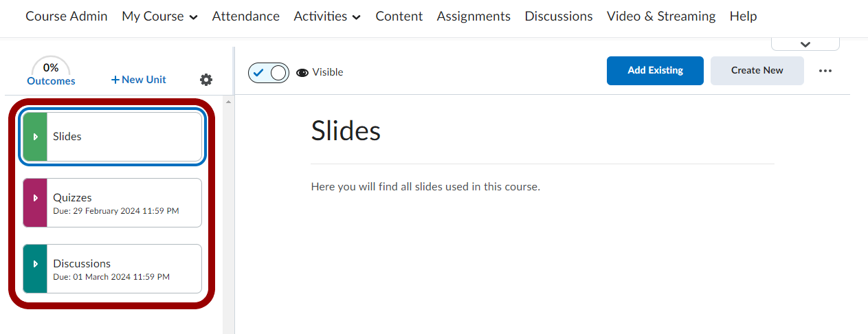The height and width of the screenshot is (334, 868).
Task: Expand the collapsed chevron tab at top right
Action: [x=805, y=44]
